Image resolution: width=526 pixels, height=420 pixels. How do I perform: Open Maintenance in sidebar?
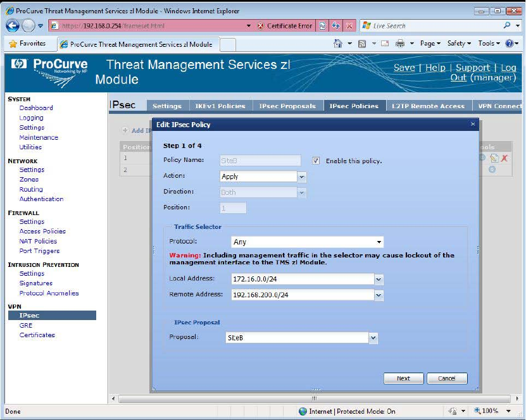click(39, 137)
